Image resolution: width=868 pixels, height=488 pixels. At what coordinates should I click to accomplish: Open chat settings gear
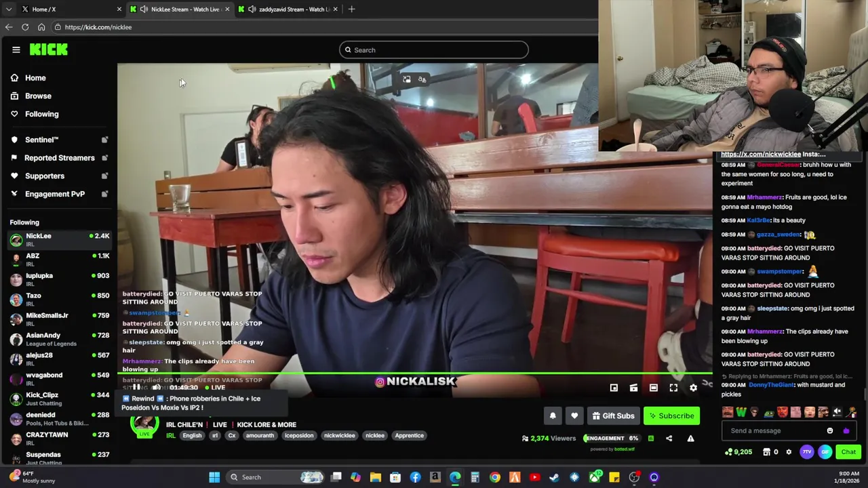789,452
